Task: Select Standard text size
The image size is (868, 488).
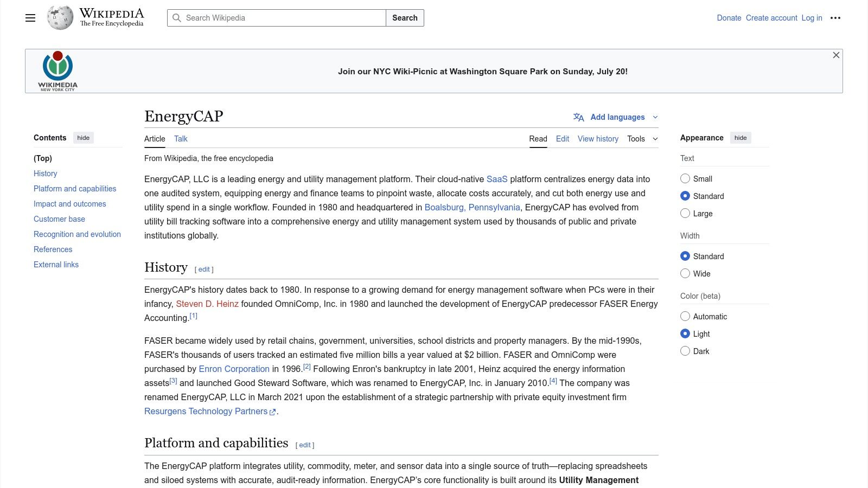Action: (685, 196)
